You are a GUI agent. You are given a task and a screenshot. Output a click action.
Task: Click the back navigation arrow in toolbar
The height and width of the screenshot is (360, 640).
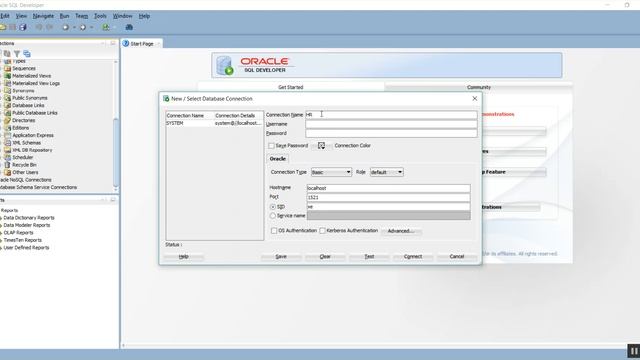pyautogui.click(x=65, y=27)
